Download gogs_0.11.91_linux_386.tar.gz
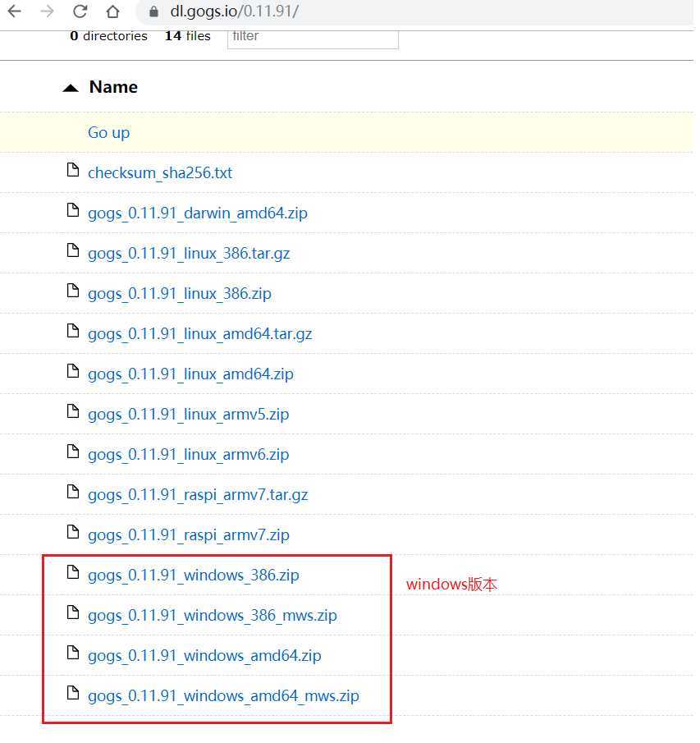 (189, 254)
